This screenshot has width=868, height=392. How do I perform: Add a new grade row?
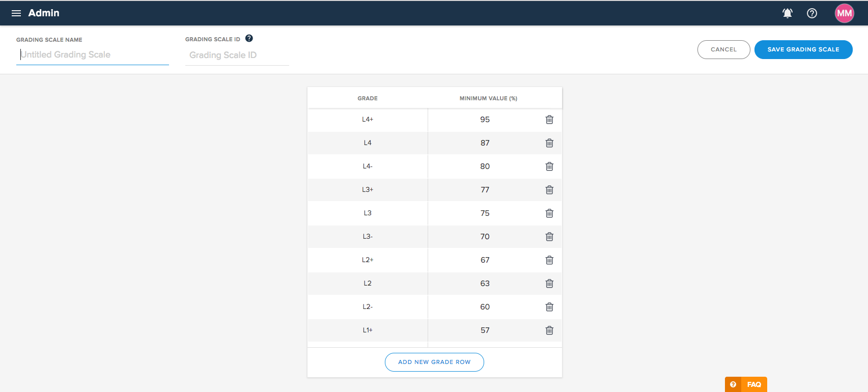(x=434, y=362)
